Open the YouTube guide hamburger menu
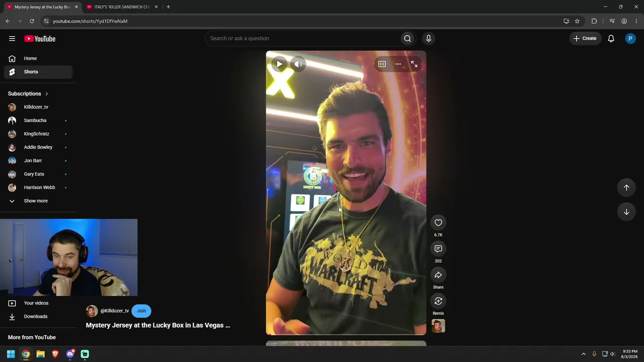The height and width of the screenshot is (362, 644). (12, 39)
